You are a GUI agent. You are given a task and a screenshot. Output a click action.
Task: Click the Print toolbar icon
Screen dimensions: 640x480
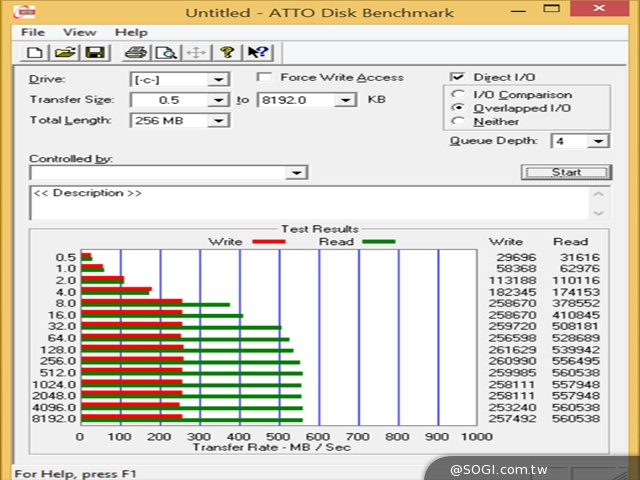tap(136, 52)
